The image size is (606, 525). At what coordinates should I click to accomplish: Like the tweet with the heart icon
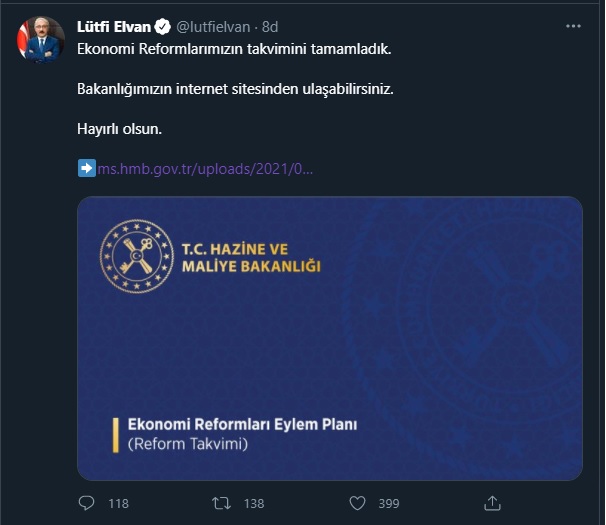pos(357,503)
